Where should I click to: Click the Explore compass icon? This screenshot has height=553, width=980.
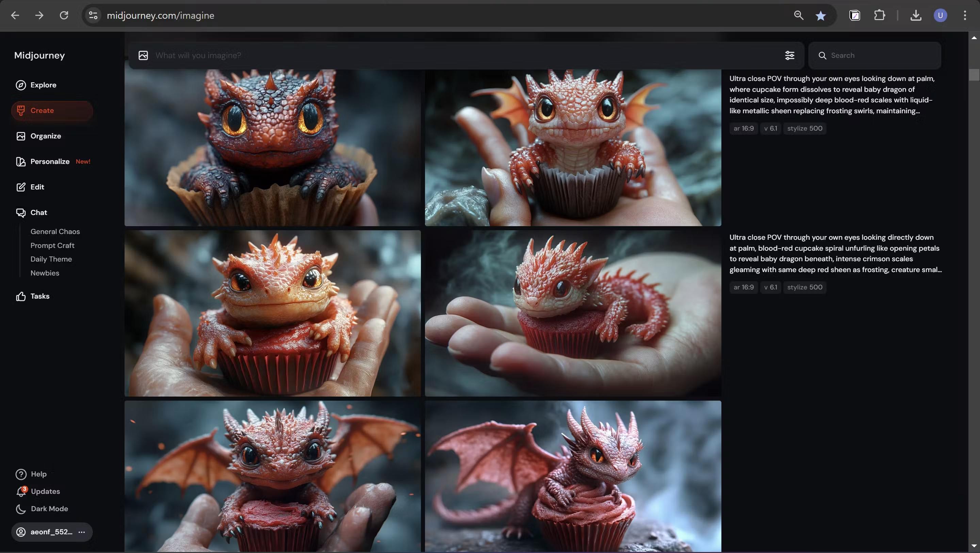point(20,85)
